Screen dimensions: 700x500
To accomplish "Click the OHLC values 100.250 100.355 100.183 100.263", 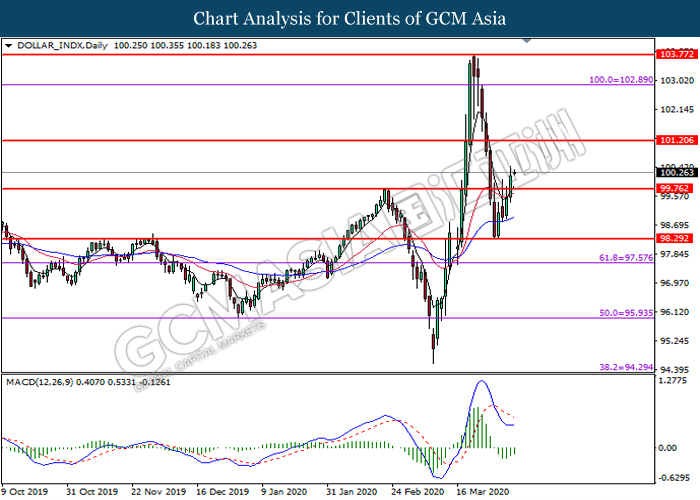I will tap(185, 46).
